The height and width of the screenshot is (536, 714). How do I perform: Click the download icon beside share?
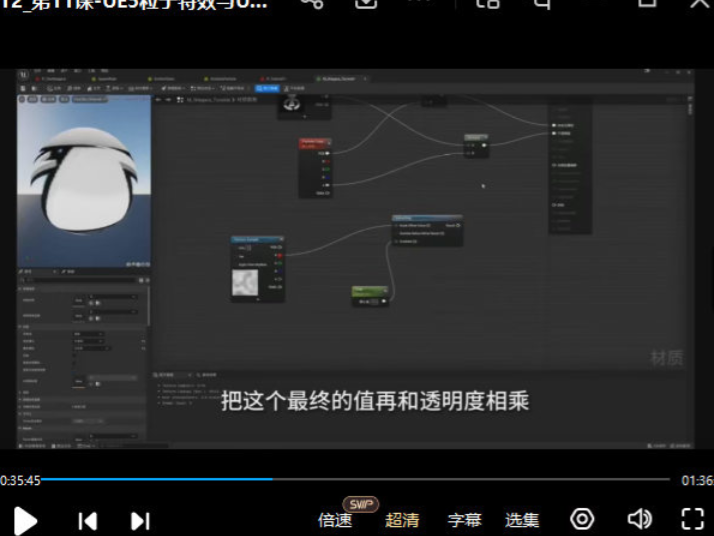367,3
